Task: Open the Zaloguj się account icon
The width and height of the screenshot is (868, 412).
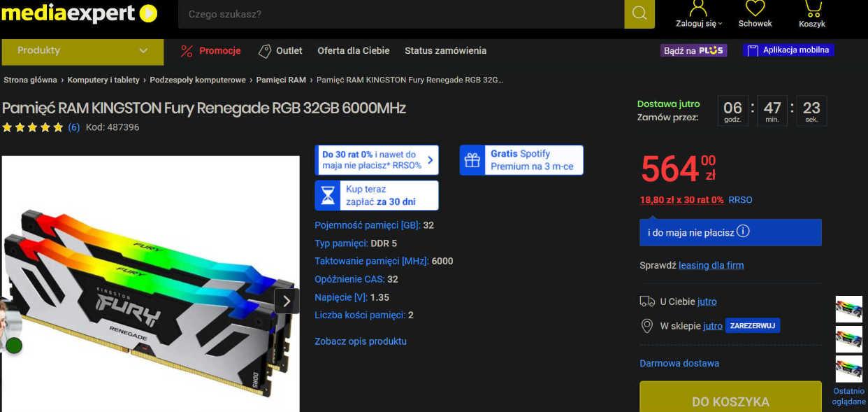Action: (698, 8)
